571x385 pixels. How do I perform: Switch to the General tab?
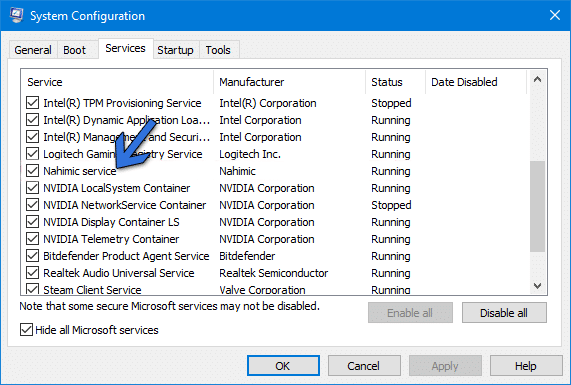pyautogui.click(x=33, y=50)
